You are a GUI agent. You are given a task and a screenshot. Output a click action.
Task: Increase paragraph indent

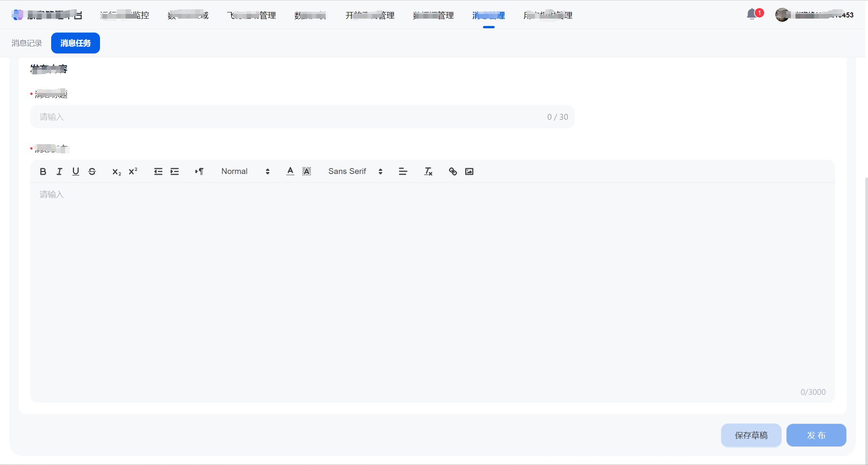click(x=174, y=171)
